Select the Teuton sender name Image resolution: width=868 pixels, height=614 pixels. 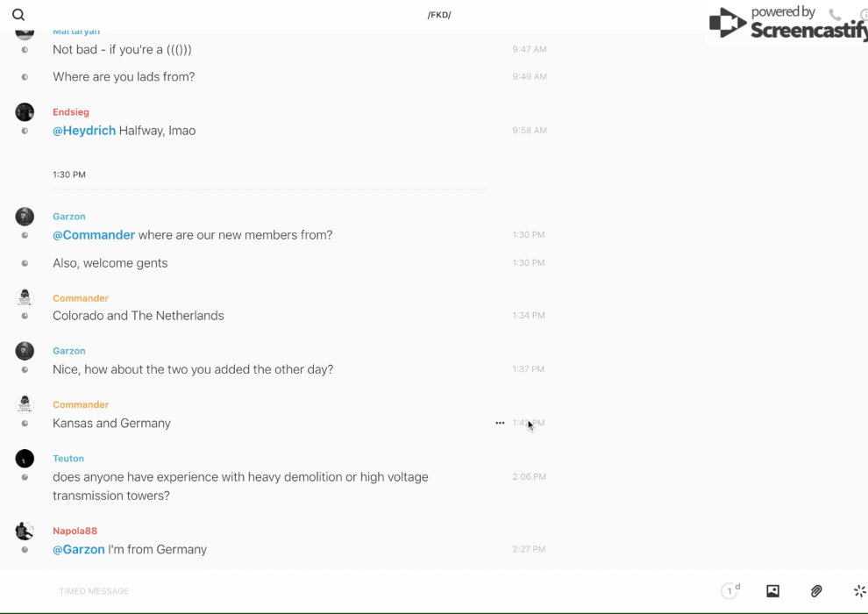point(68,459)
